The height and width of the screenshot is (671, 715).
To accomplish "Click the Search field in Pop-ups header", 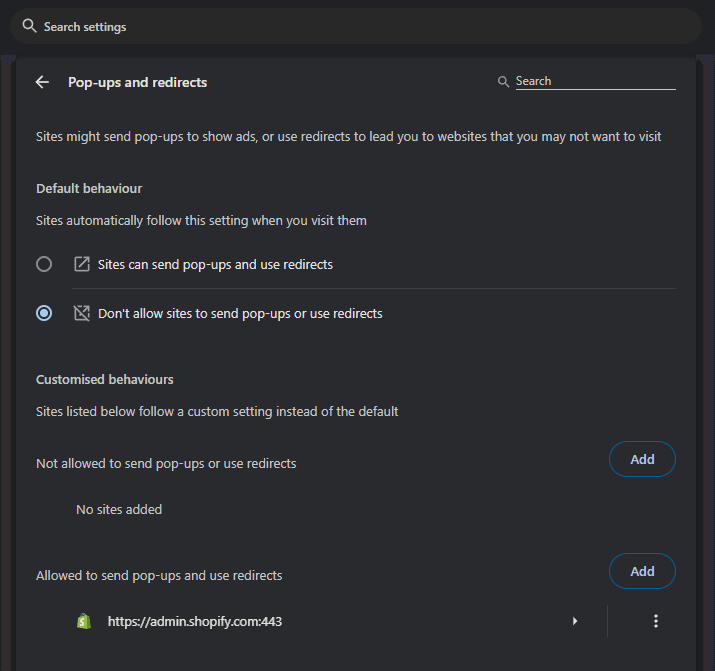I will tap(595, 81).
